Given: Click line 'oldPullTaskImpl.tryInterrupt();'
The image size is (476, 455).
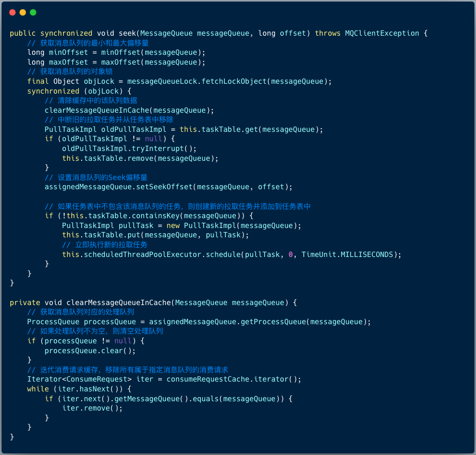Looking at the screenshot, I should pos(129,148).
